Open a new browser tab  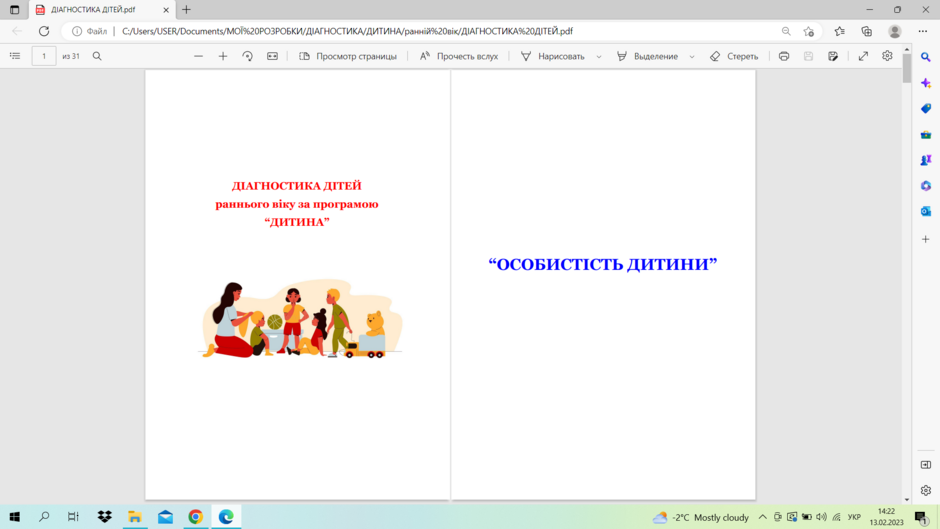point(186,10)
